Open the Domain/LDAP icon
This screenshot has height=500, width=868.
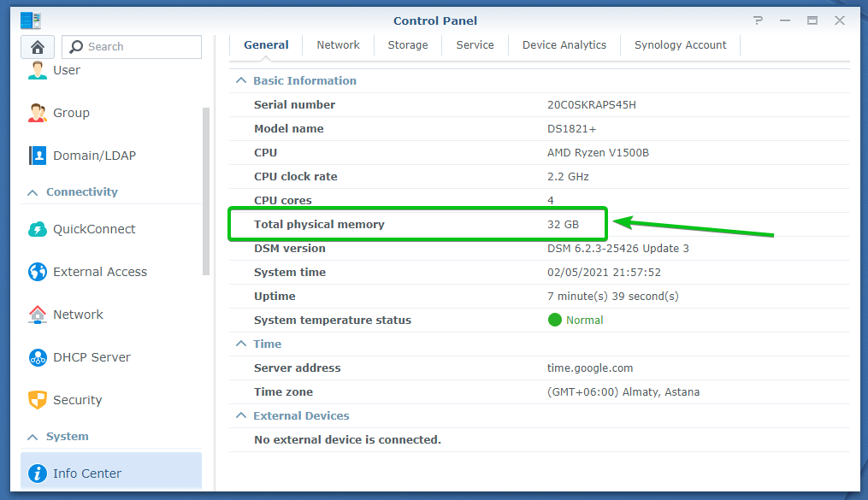(38, 156)
